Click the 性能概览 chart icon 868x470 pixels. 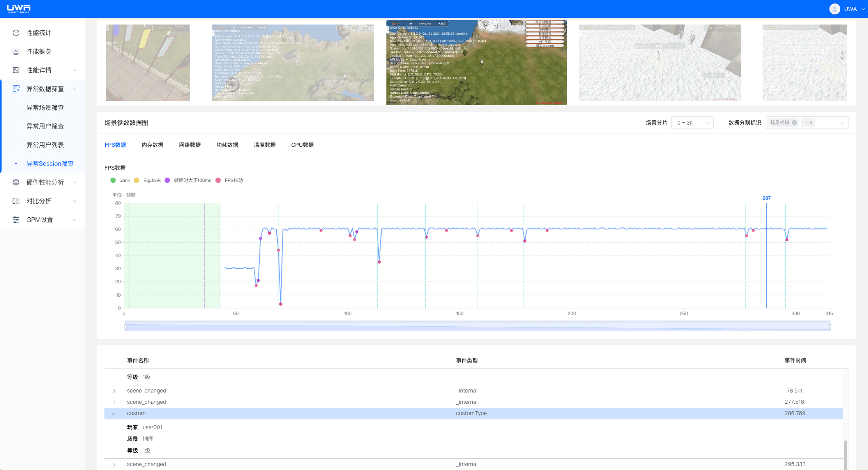(x=16, y=51)
